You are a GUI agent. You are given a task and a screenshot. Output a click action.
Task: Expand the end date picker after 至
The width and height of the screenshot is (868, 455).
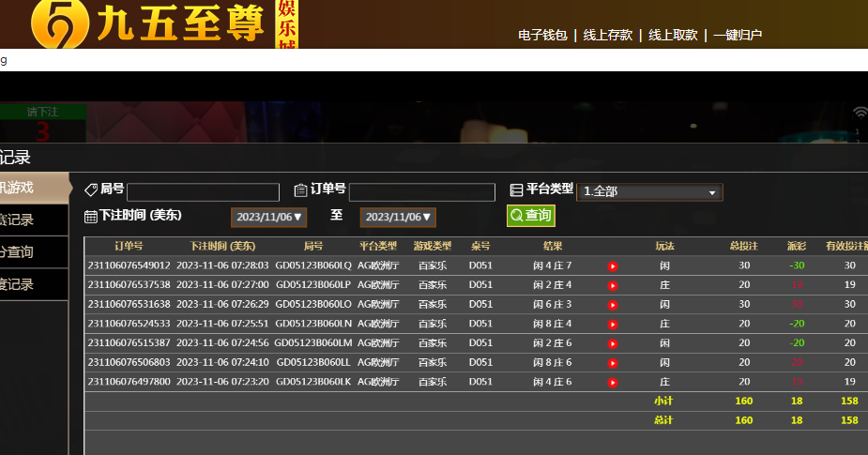(398, 218)
